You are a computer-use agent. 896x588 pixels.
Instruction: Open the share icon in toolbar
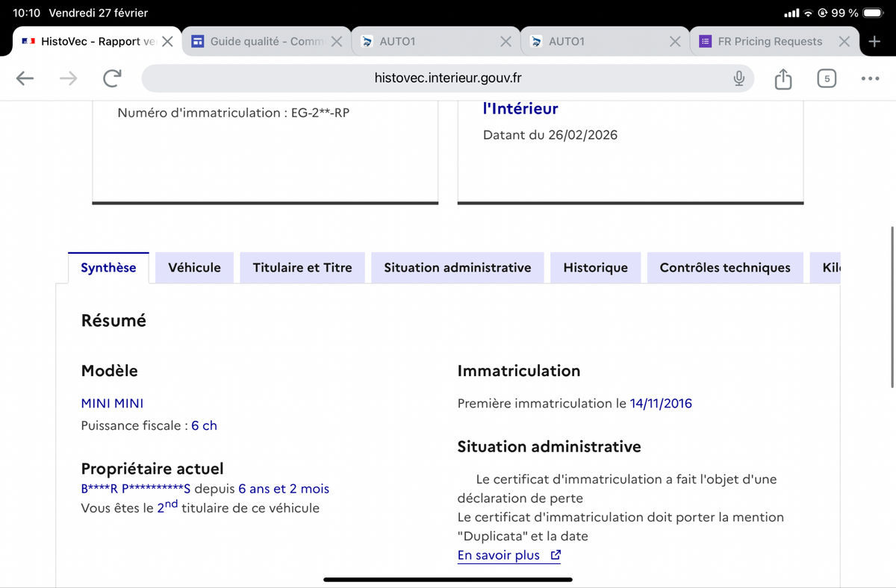click(x=783, y=78)
